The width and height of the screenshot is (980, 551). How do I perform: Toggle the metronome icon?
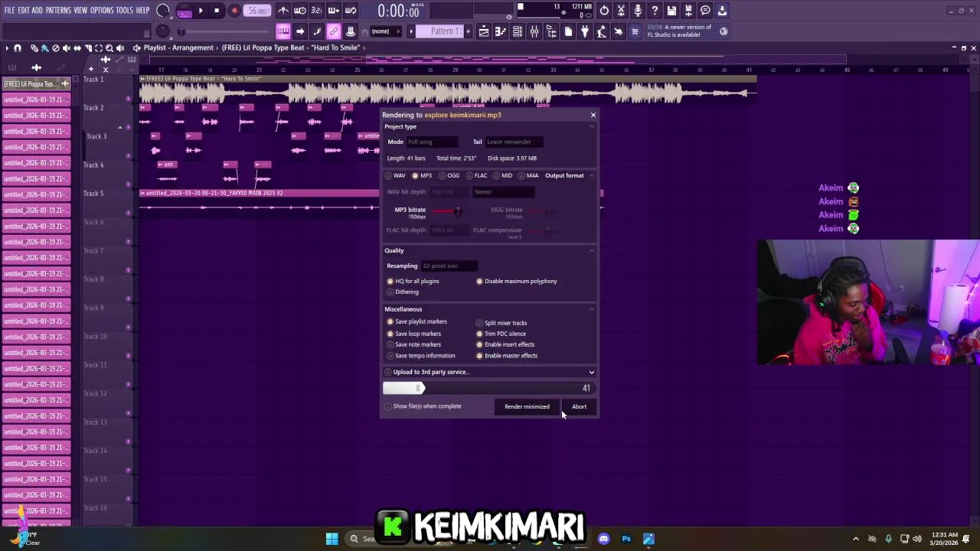coord(283,11)
